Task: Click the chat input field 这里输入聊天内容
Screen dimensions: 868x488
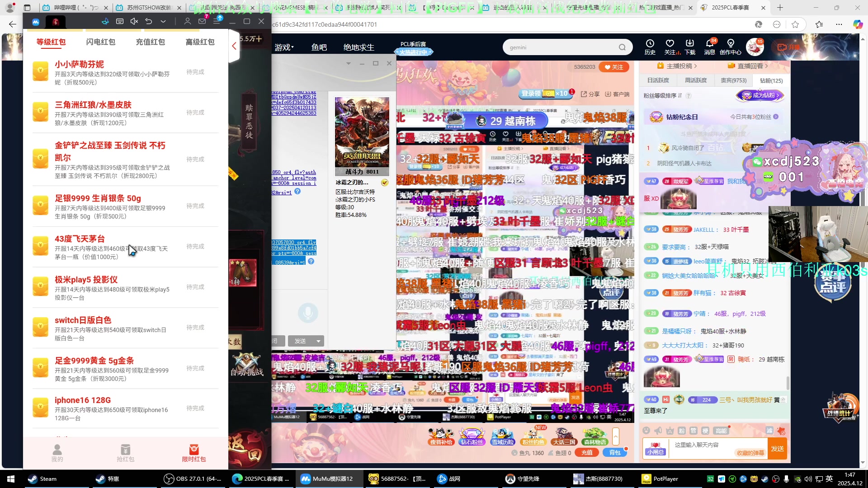Action: [719, 448]
